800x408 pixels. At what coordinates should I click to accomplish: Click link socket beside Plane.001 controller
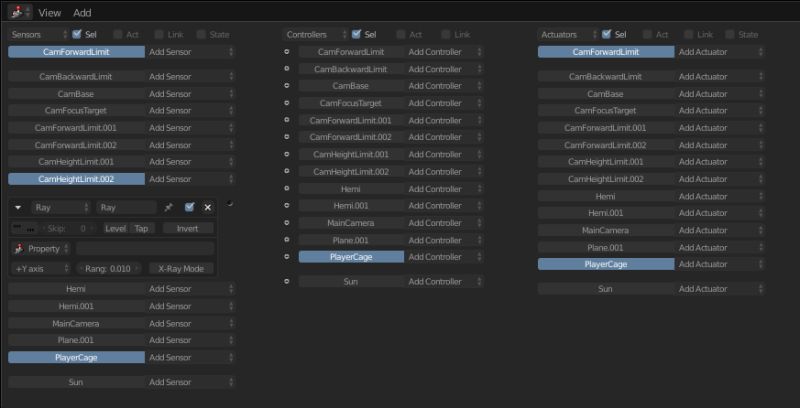pos(286,240)
